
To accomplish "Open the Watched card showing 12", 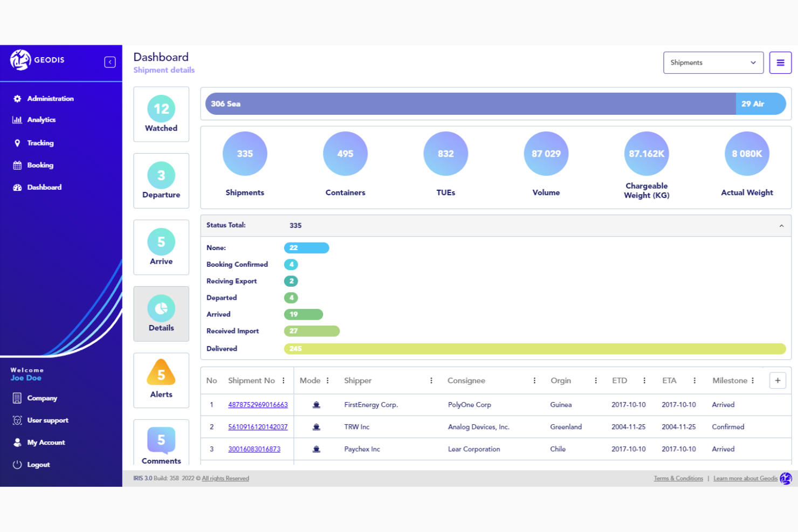I will pos(161,114).
